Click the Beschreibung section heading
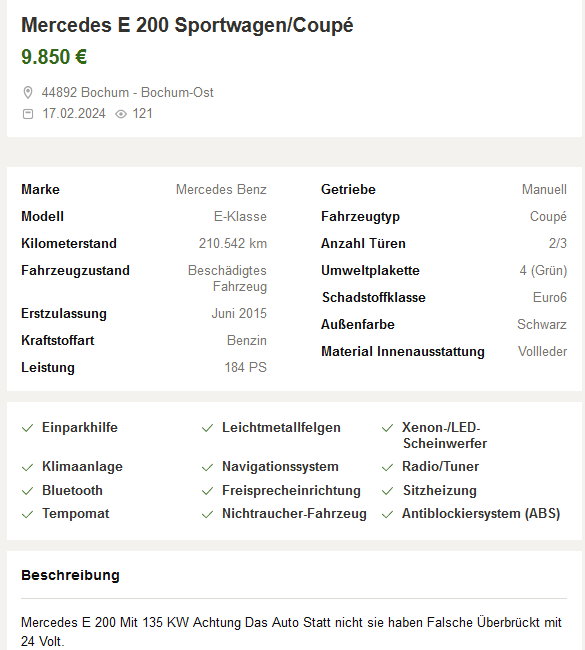Screen dimensions: 585x650 tap(70, 575)
